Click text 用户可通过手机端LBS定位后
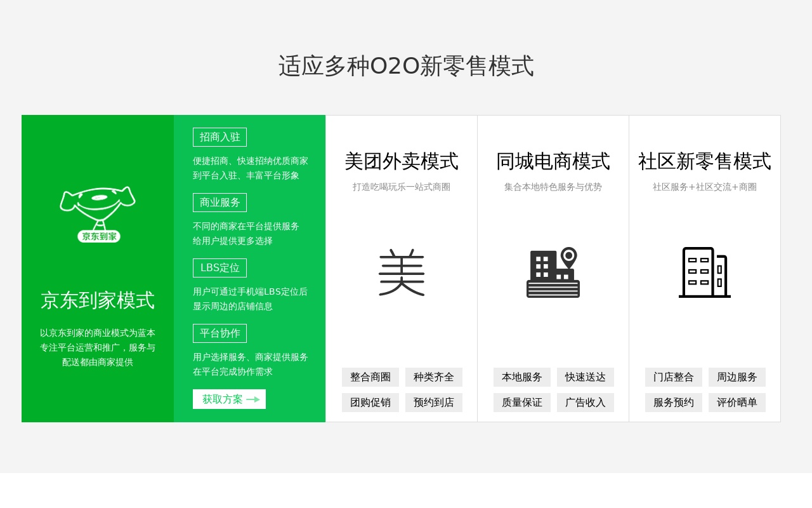Image resolution: width=812 pixels, height=508 pixels. 251,291
